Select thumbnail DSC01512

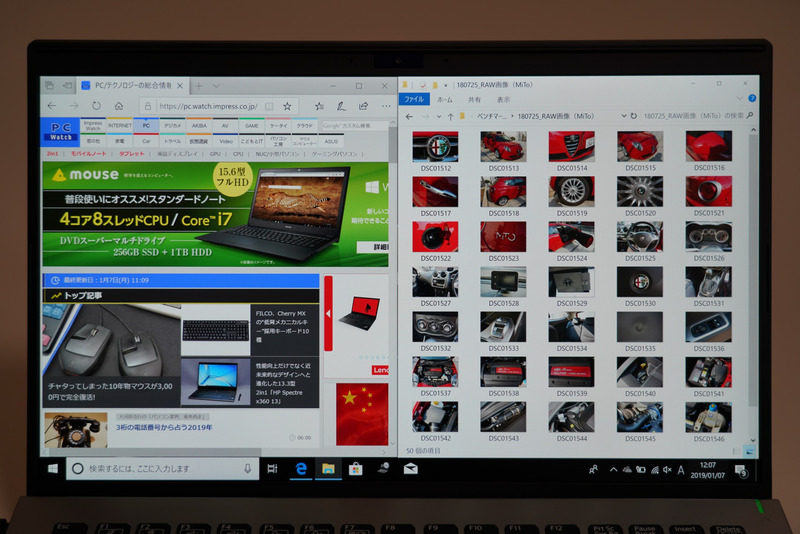tap(435, 151)
